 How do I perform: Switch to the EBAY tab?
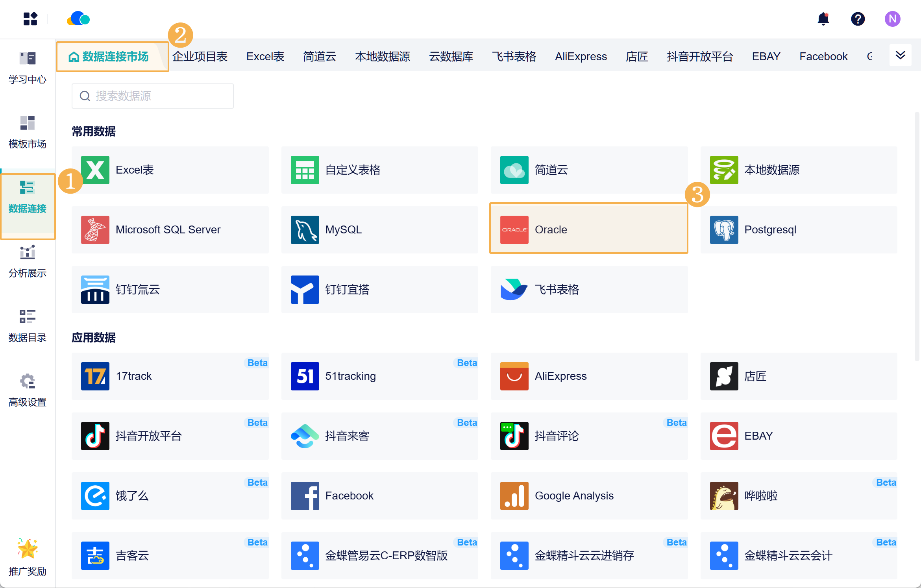pyautogui.click(x=766, y=57)
